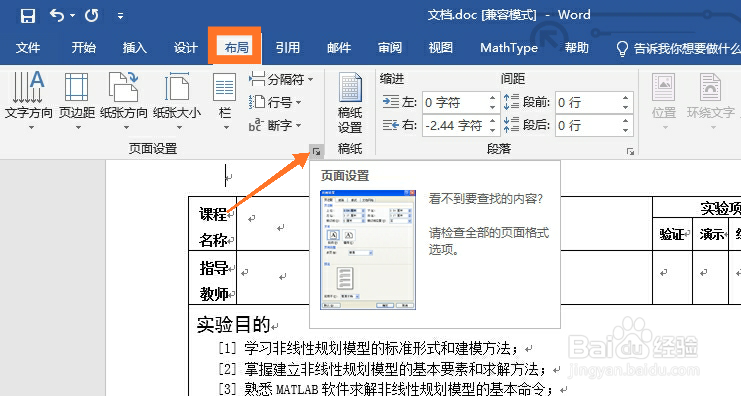Expand the 栏 dropdown arrow
The image size is (741, 396).
[226, 128]
